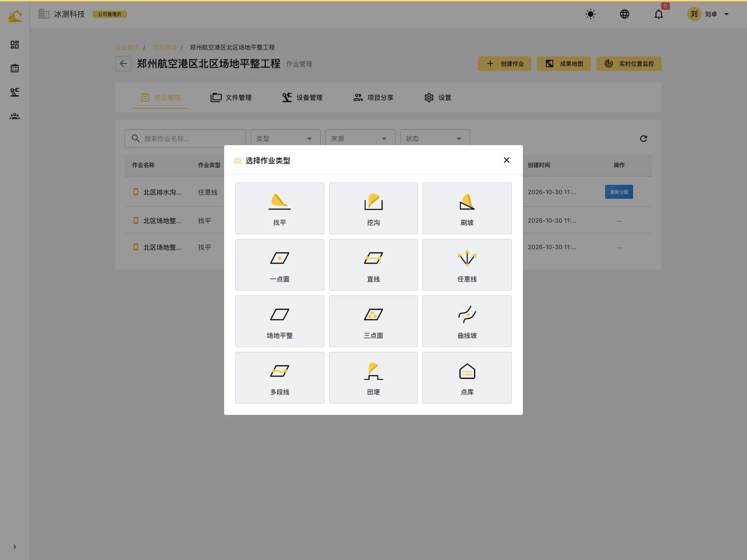Screen dimensions: 747x560
Task: Click the 冰测科技 company name
Action: 69,14
